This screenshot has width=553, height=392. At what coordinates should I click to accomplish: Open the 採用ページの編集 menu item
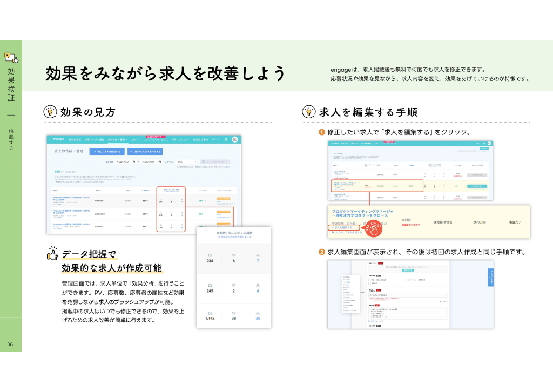(94, 140)
